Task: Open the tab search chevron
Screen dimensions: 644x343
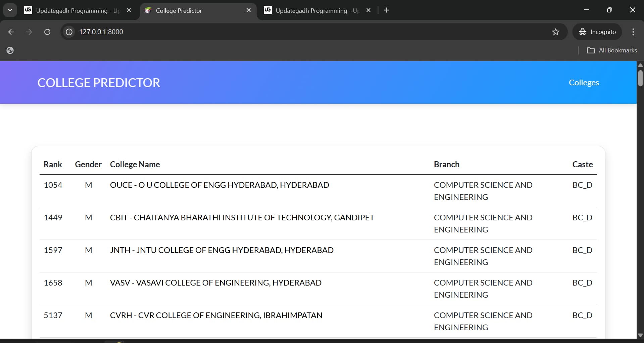Action: [10, 10]
